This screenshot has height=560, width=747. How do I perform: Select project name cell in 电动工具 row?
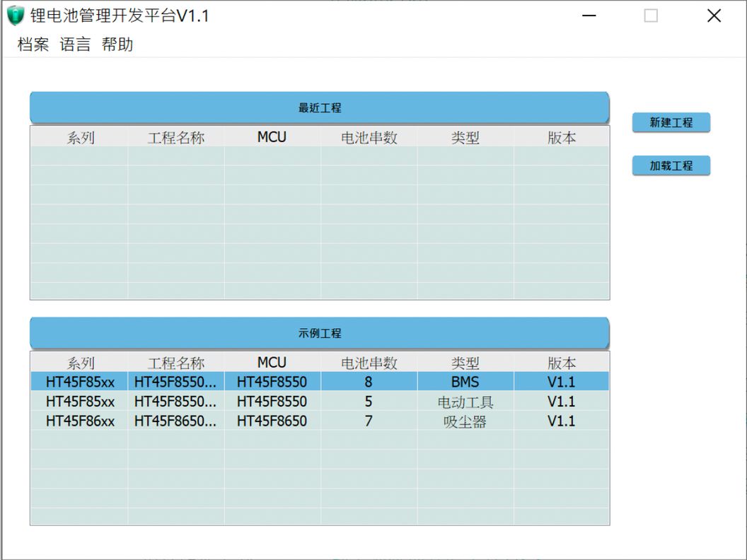(176, 402)
